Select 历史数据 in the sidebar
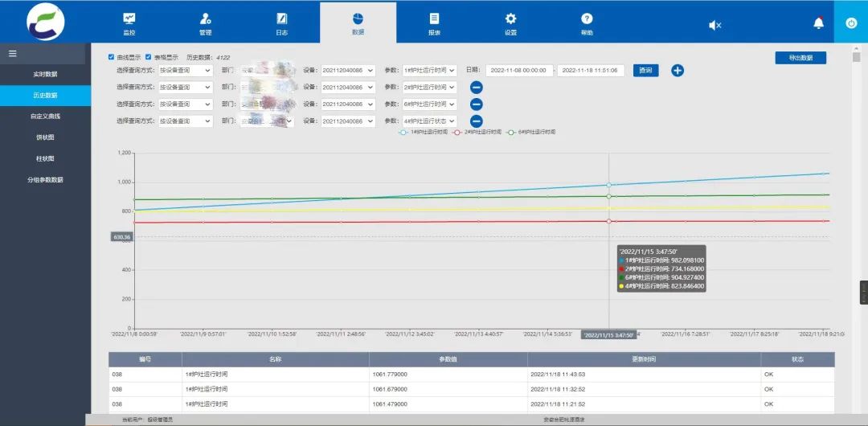This screenshot has width=868, height=426. (45, 96)
